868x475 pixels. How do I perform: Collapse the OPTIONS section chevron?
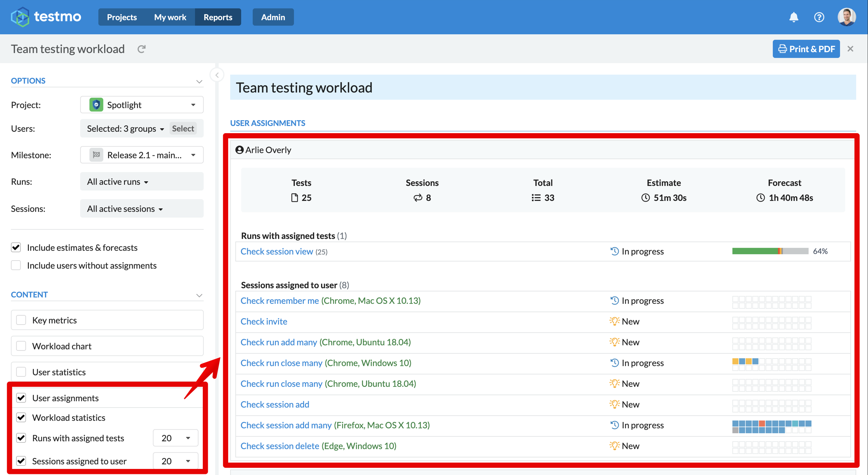click(199, 82)
